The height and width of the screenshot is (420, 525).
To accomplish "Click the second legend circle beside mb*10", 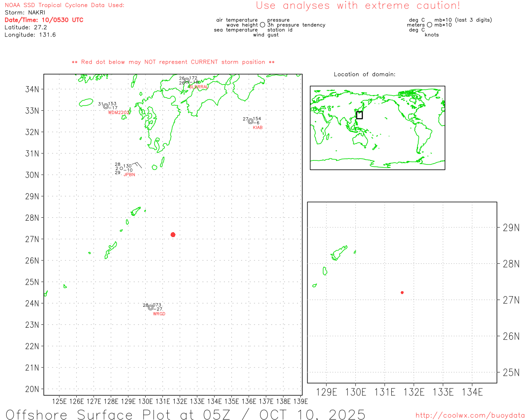I will coord(429,25).
